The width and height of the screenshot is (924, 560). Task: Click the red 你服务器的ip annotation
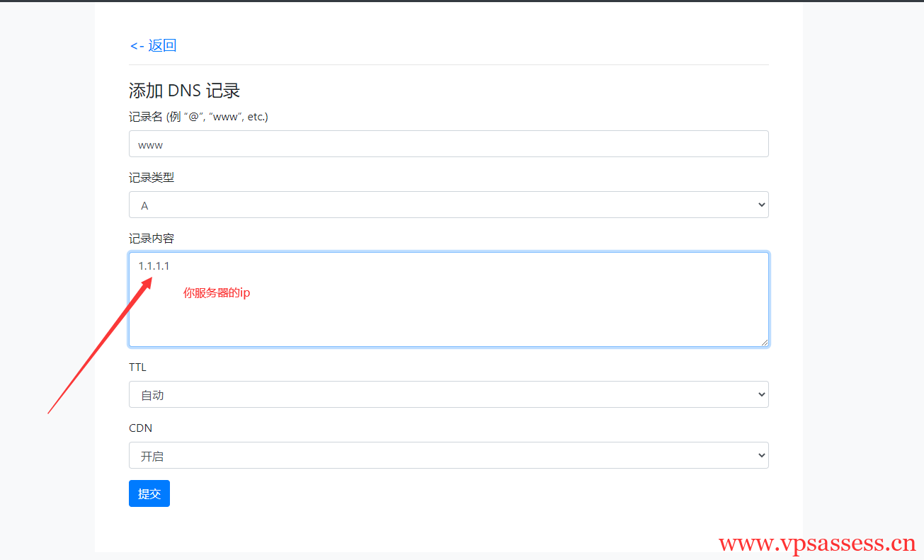coord(216,292)
